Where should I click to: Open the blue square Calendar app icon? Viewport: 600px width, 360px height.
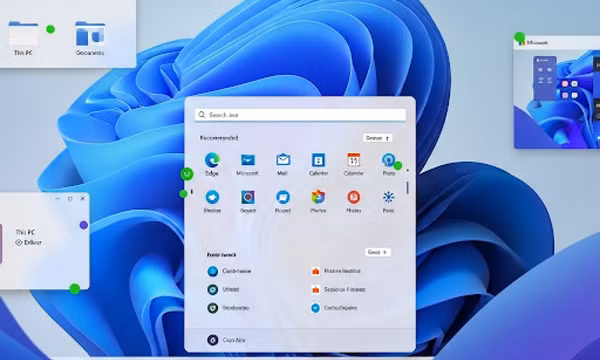click(x=318, y=160)
